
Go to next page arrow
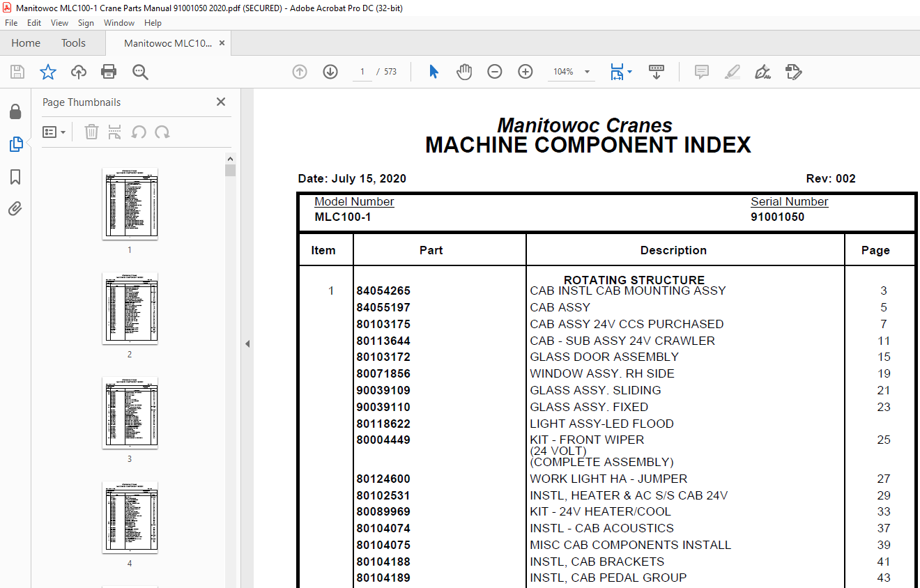(330, 72)
